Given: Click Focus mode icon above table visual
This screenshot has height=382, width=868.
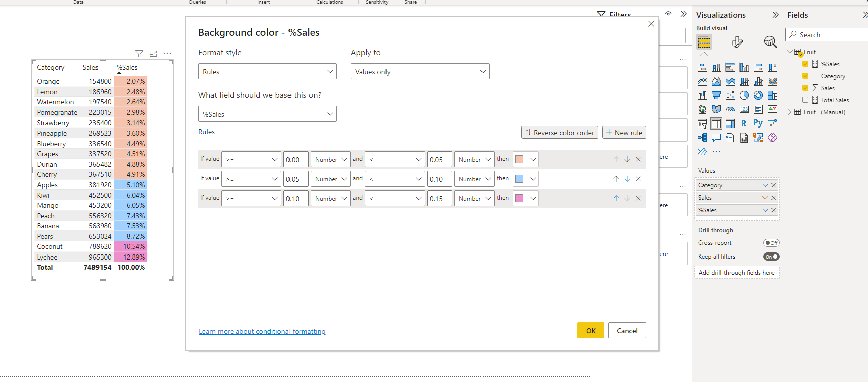Looking at the screenshot, I should click(153, 54).
